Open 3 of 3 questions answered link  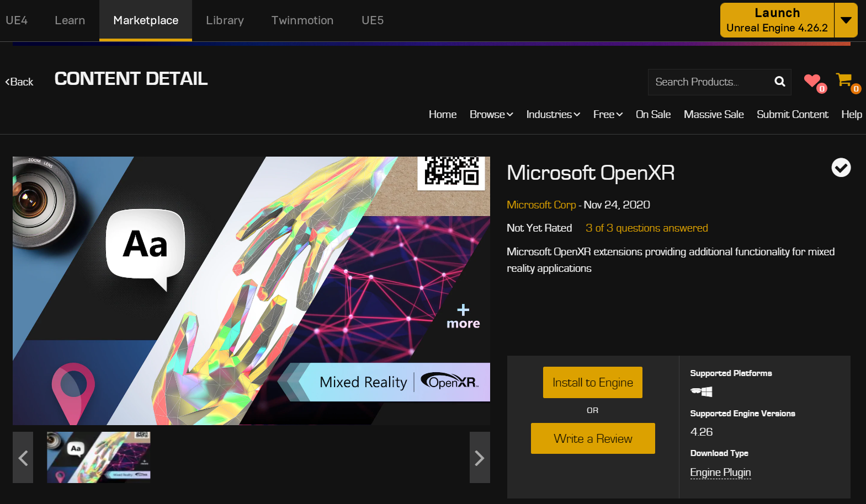[646, 228]
